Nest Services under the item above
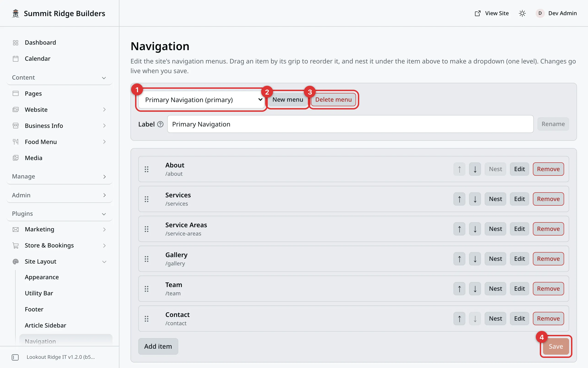The width and height of the screenshot is (588, 368). point(495,199)
